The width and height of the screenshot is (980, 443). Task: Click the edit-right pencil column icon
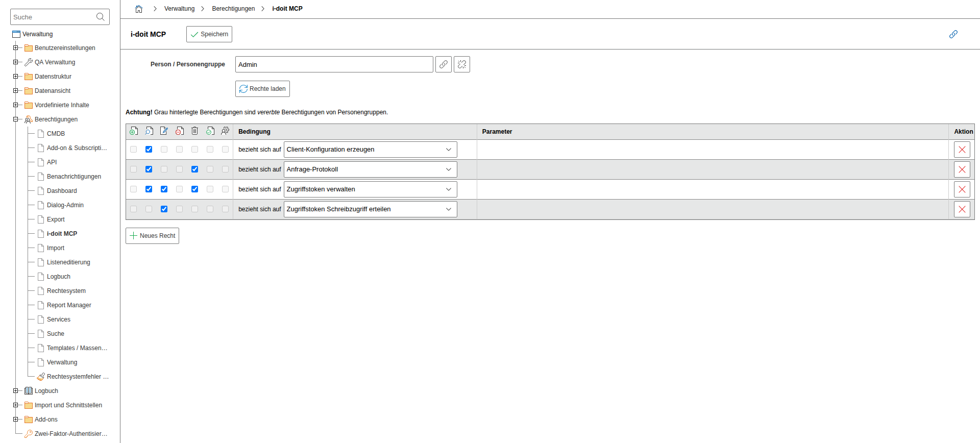pyautogui.click(x=164, y=131)
